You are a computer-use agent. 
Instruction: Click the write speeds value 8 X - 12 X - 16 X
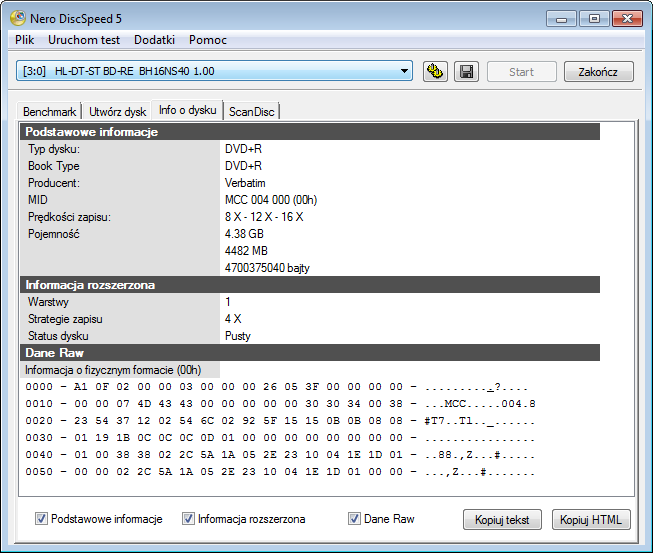pos(264,217)
